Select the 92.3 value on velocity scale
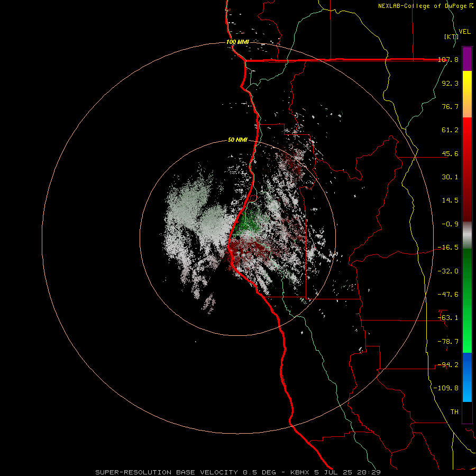This screenshot has height=476, width=476. 450,83
